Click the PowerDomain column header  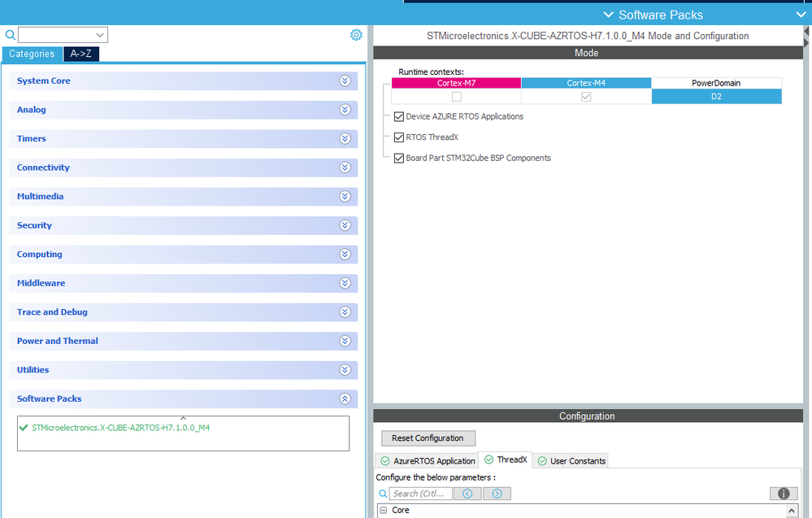click(716, 83)
